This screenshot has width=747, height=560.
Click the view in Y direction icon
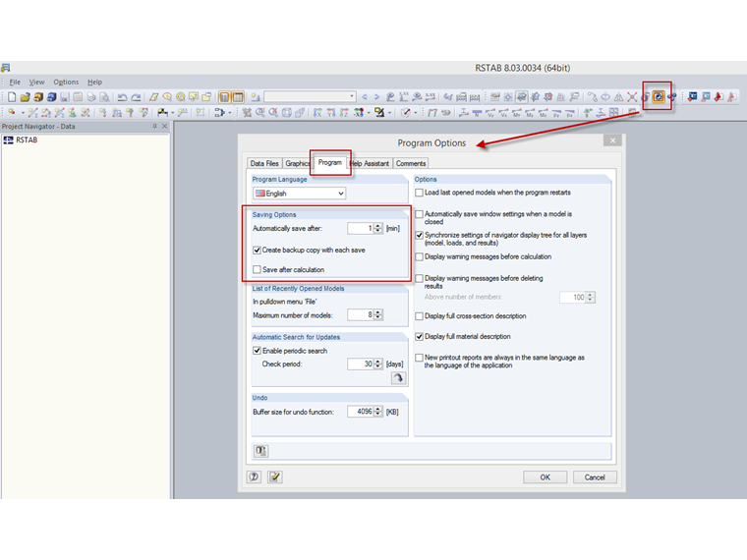point(331,113)
